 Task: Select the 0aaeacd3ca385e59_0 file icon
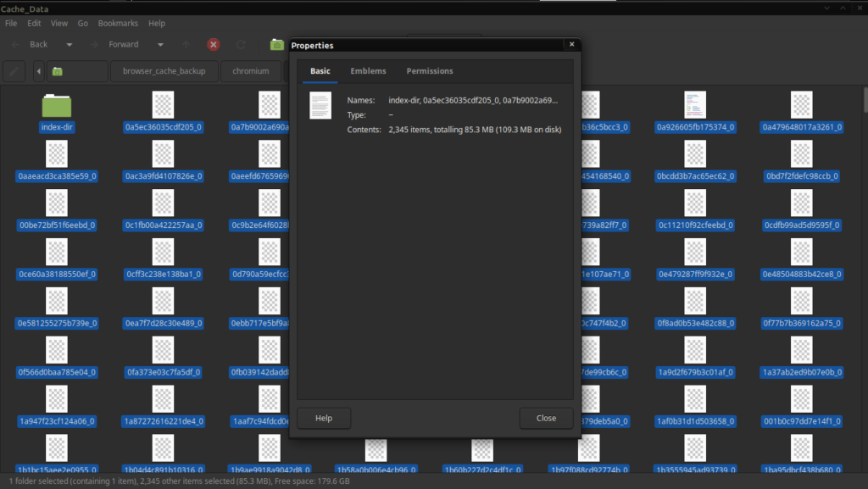[x=57, y=154]
